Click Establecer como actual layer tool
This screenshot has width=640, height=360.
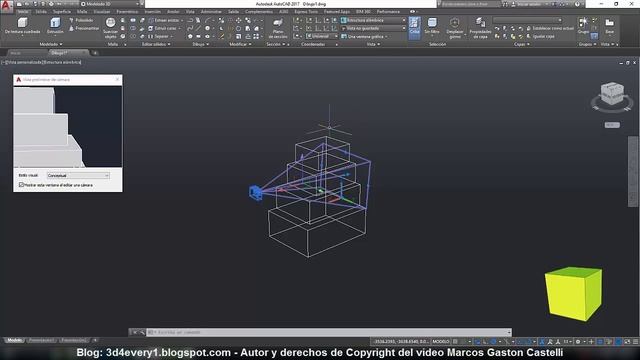(x=550, y=28)
